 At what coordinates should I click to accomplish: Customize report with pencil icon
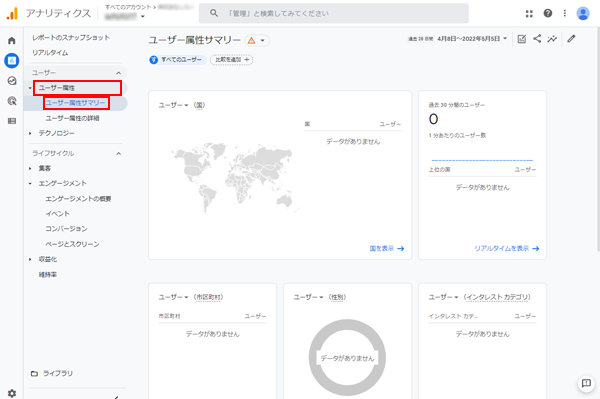(571, 39)
